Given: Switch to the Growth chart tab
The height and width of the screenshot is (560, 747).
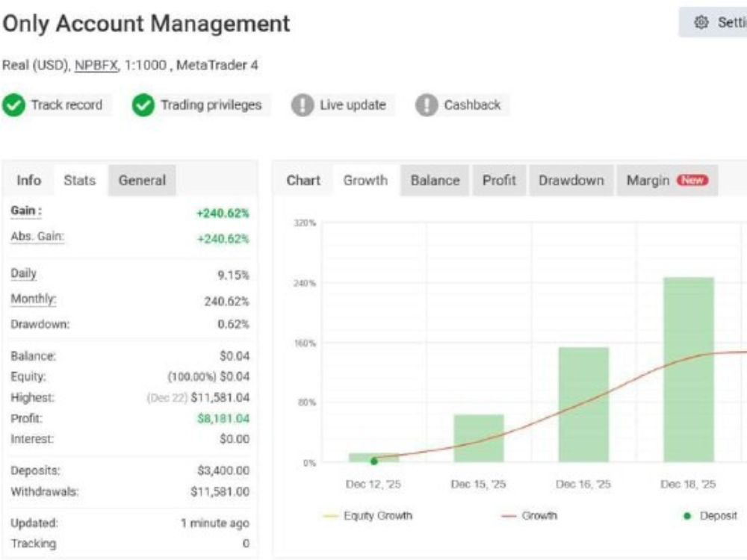Looking at the screenshot, I should 365,181.
